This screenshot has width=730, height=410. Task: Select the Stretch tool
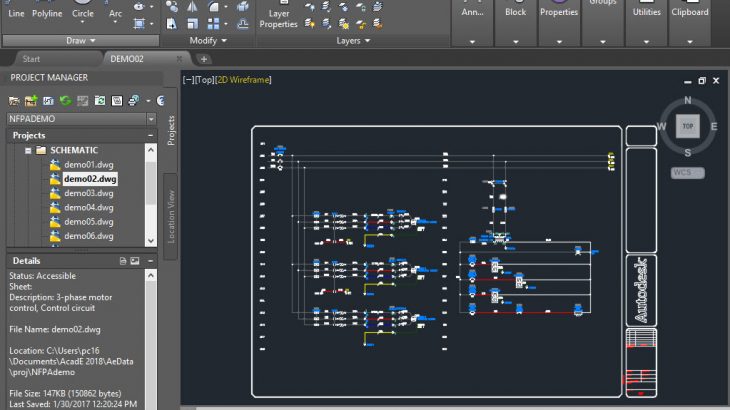pyautogui.click(x=172, y=24)
